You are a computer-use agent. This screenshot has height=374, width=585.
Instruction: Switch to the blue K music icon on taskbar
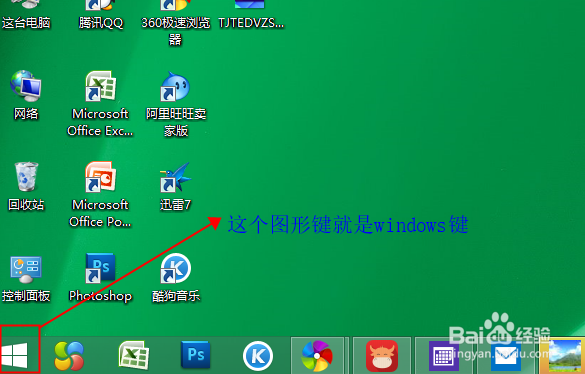(257, 356)
